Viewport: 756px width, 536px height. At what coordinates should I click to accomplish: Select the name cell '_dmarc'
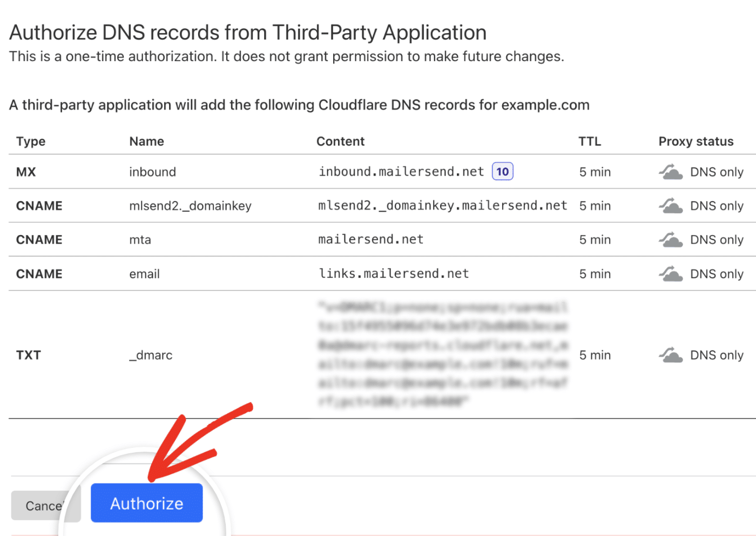pos(151,355)
